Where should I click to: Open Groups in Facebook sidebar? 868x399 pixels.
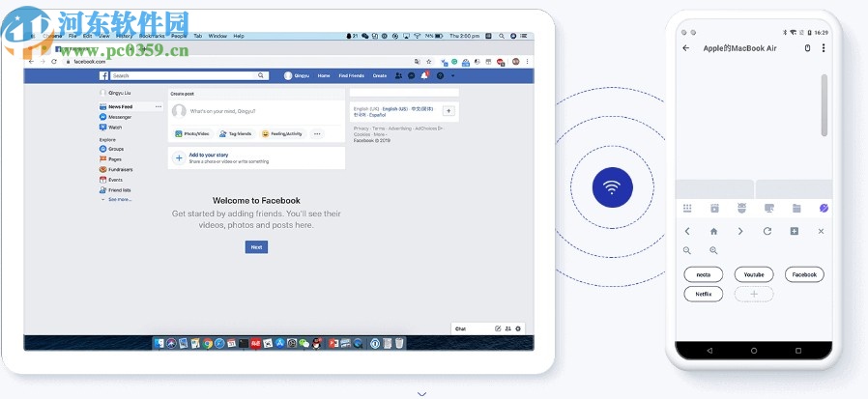point(112,149)
